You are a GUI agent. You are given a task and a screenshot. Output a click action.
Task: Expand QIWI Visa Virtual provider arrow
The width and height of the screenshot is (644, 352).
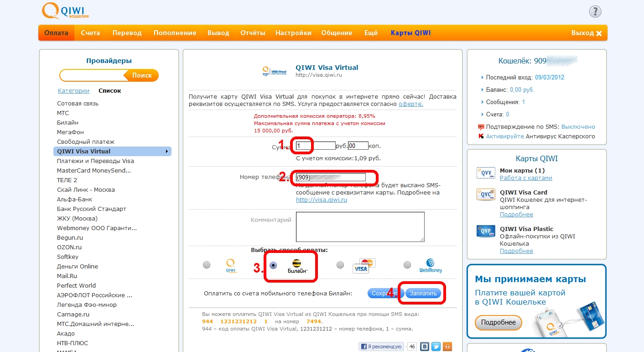pyautogui.click(x=167, y=151)
